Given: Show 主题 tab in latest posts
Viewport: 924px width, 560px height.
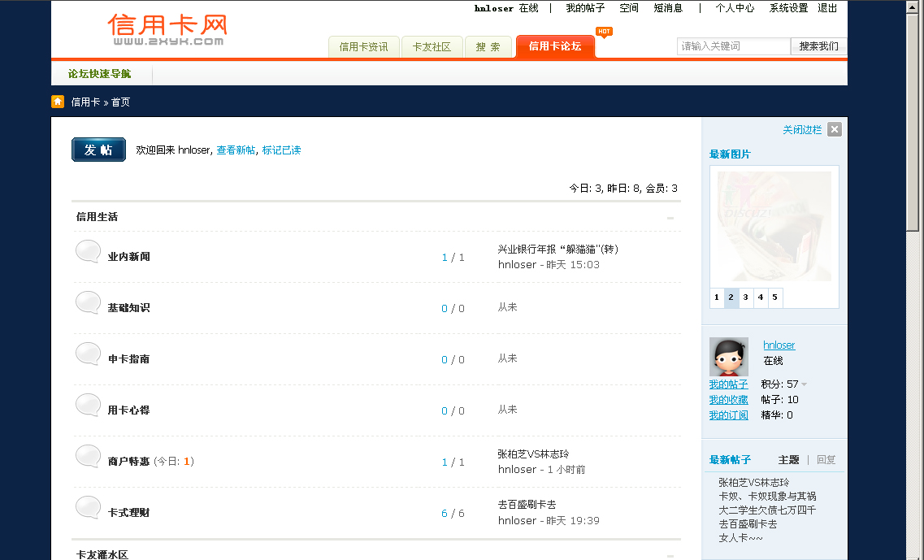Looking at the screenshot, I should click(x=788, y=460).
